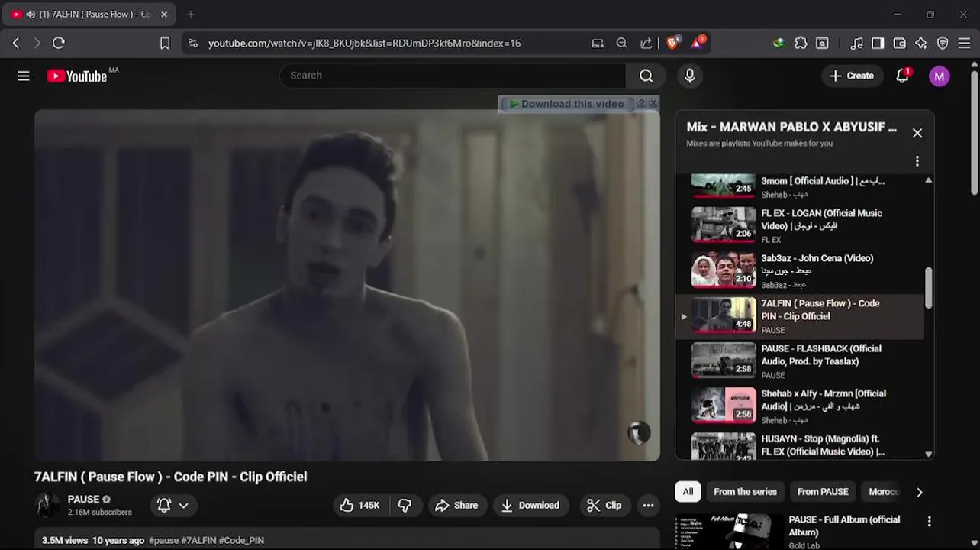Click the zoom magnifier in address bar

click(x=622, y=44)
